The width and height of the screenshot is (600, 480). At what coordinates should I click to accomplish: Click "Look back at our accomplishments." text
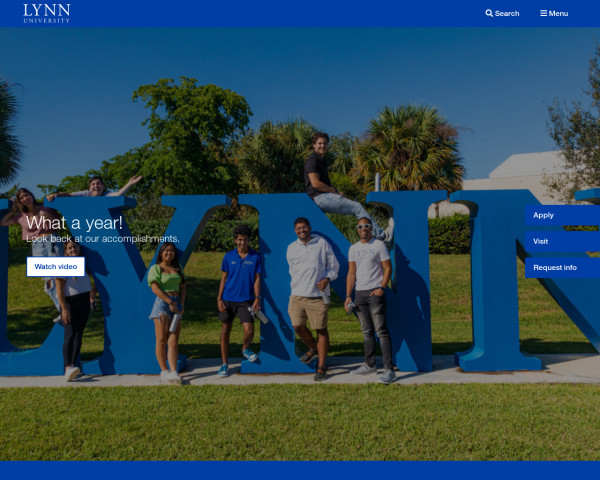103,239
